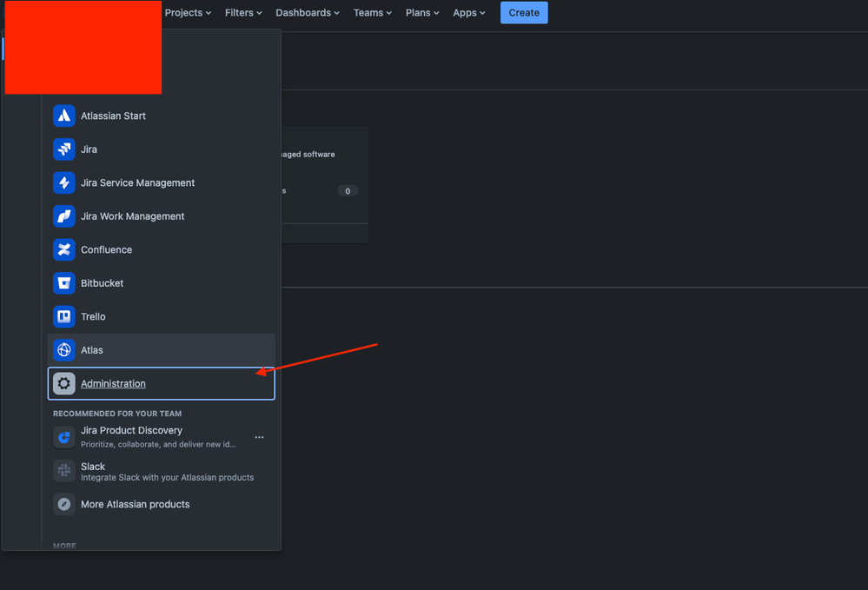Click the blue Create button

tap(524, 13)
